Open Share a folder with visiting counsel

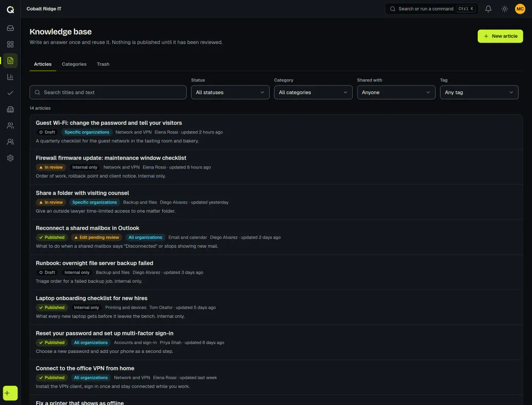tap(82, 193)
